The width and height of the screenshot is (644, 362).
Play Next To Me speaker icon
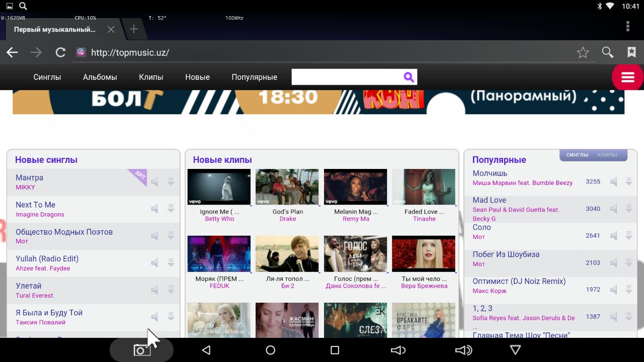point(155,209)
